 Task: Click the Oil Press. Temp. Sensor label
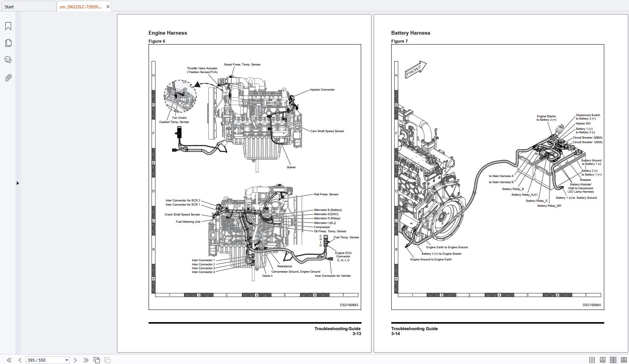[330, 231]
